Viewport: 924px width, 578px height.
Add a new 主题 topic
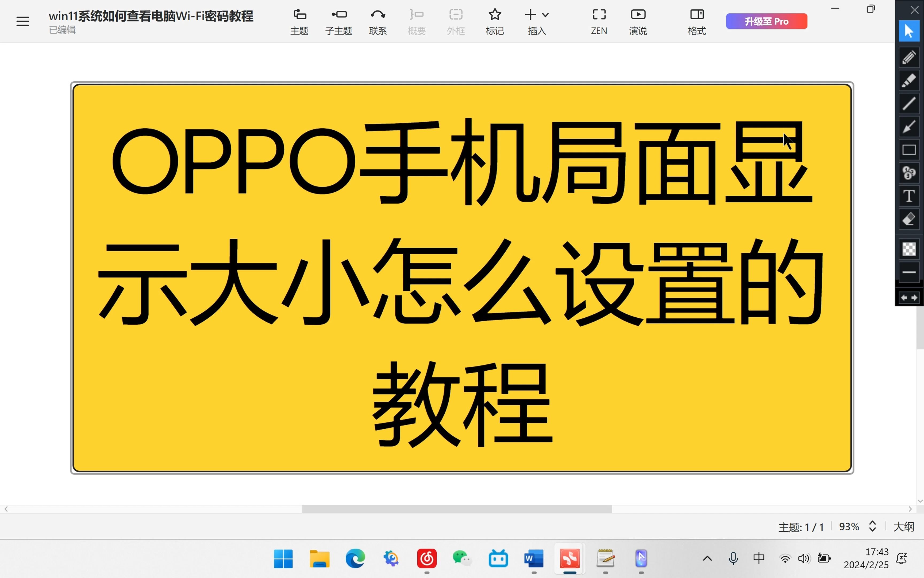(299, 22)
